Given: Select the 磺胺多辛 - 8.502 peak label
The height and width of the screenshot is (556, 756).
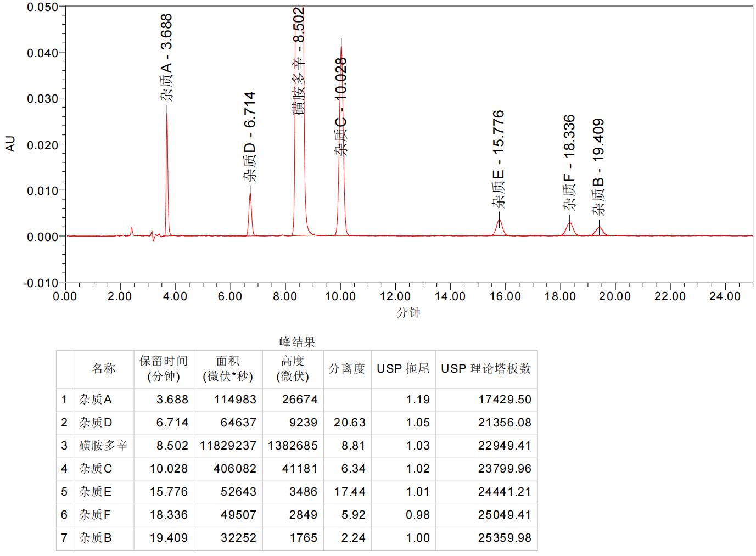Looking at the screenshot, I should 298,60.
